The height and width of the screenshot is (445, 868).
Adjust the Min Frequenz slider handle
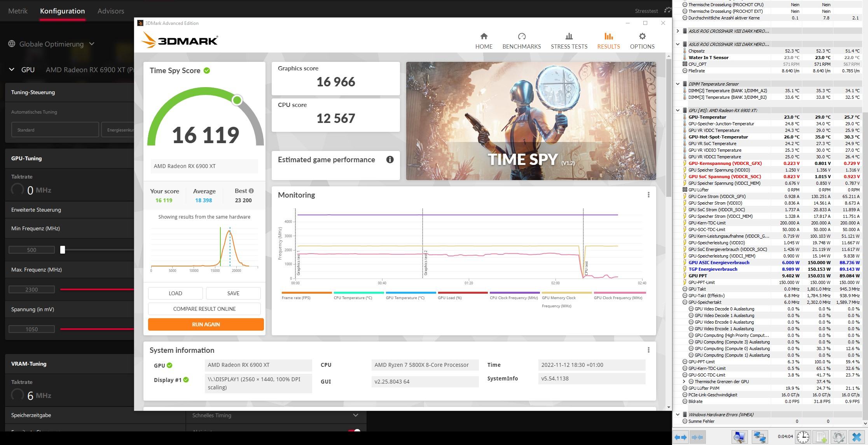(x=63, y=250)
